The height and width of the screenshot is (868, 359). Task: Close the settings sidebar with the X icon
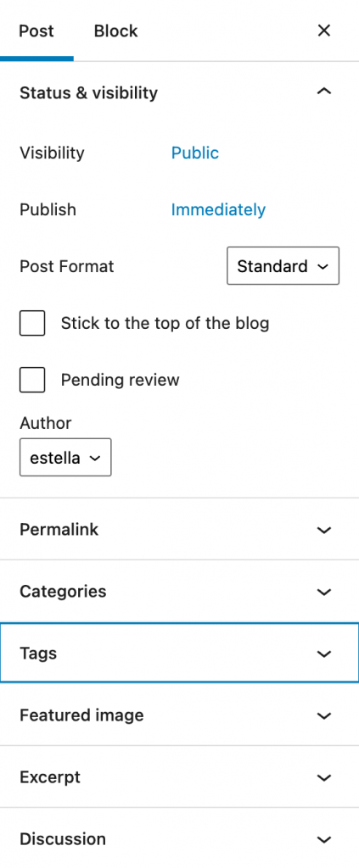point(323,31)
